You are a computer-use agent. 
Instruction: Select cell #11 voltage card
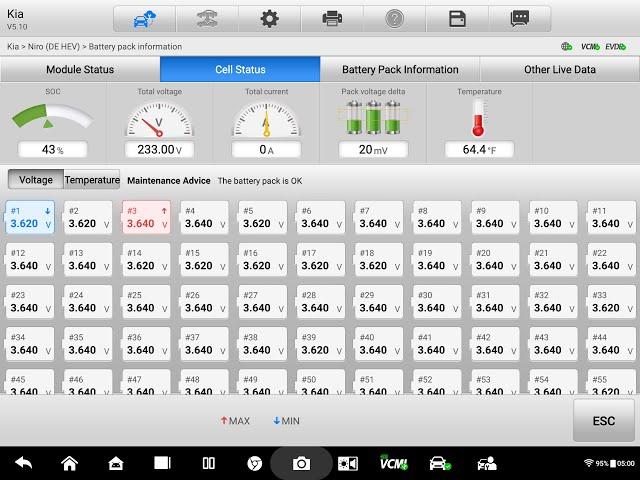pos(611,217)
